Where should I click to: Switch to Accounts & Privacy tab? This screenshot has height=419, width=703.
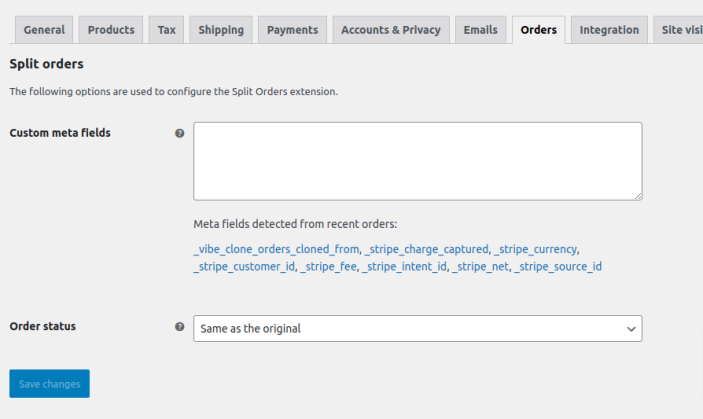[390, 30]
